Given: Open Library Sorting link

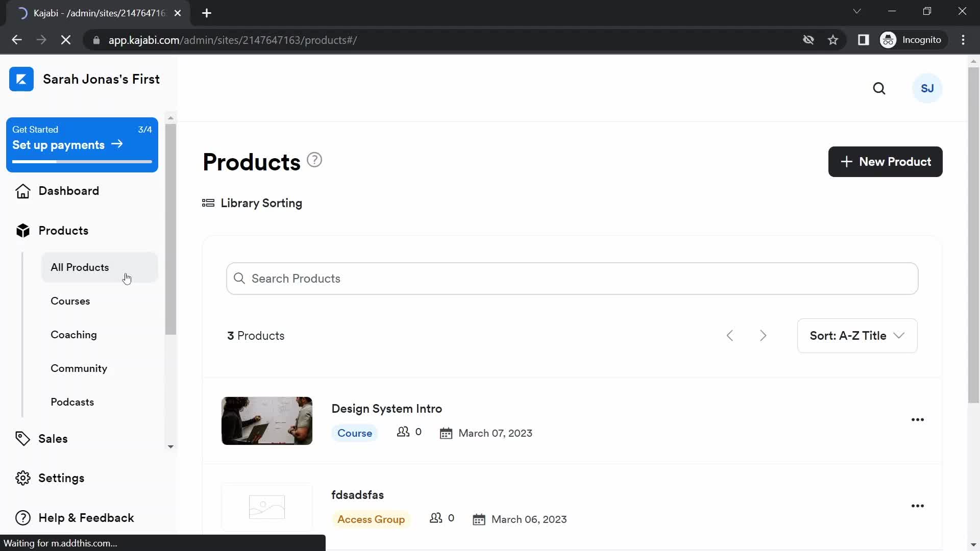Looking at the screenshot, I should tap(261, 203).
